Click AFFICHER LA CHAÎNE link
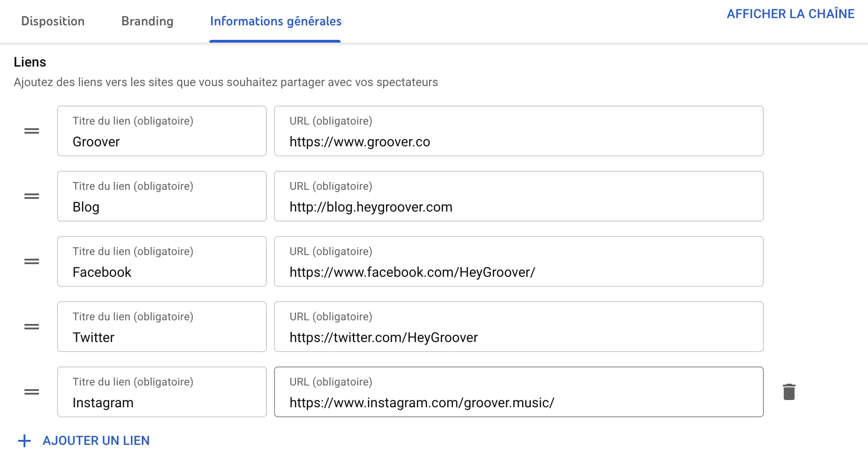Screen dimensions: 868x463 click(791, 14)
